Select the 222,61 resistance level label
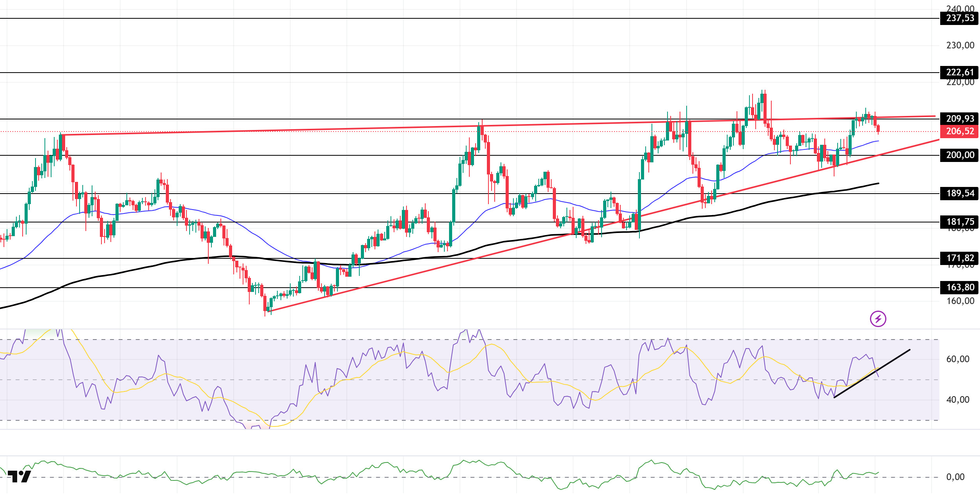 tap(959, 72)
